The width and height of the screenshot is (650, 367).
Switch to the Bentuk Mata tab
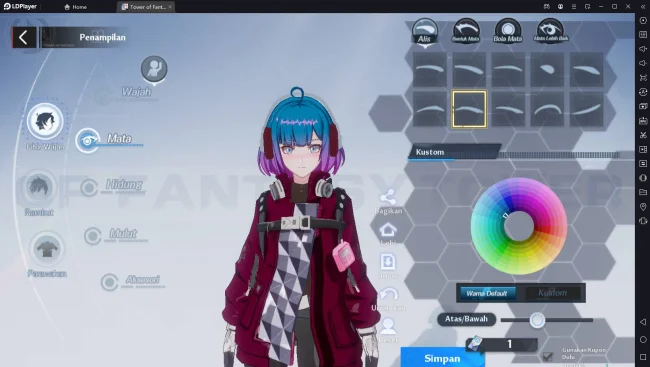click(x=466, y=31)
